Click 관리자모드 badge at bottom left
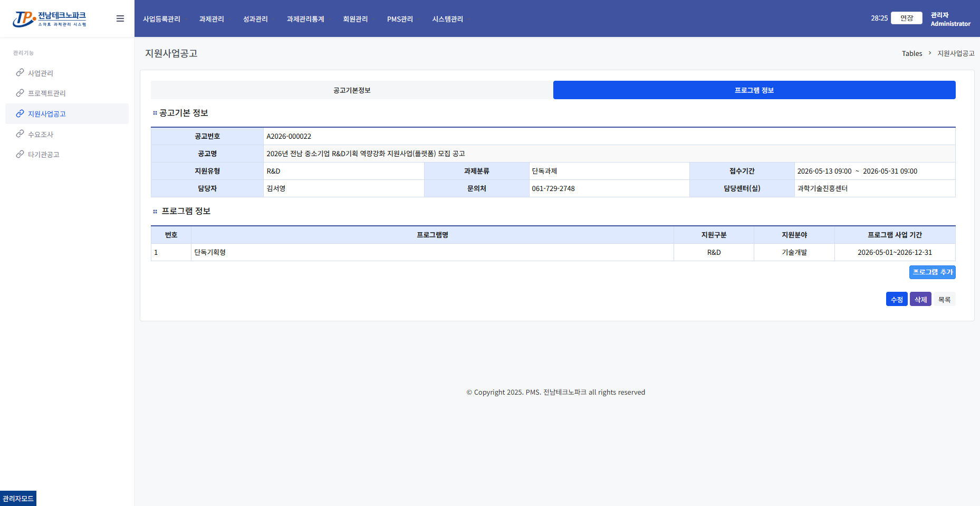Screen dimensions: 980x506 [x=18, y=499]
